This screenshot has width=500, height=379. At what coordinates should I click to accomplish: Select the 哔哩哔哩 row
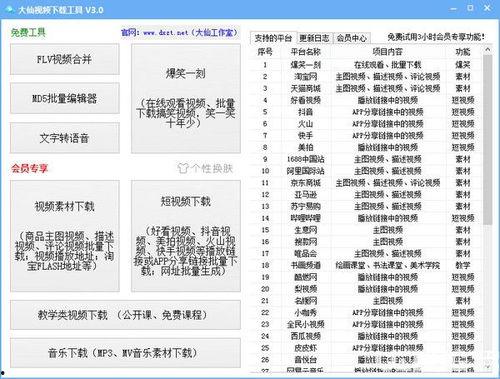coord(365,218)
